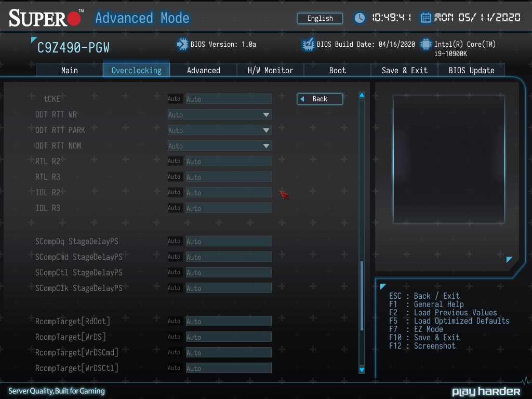Expand the ODT RTT PARK dropdown
Screen dimensions: 532x399
[219, 130]
